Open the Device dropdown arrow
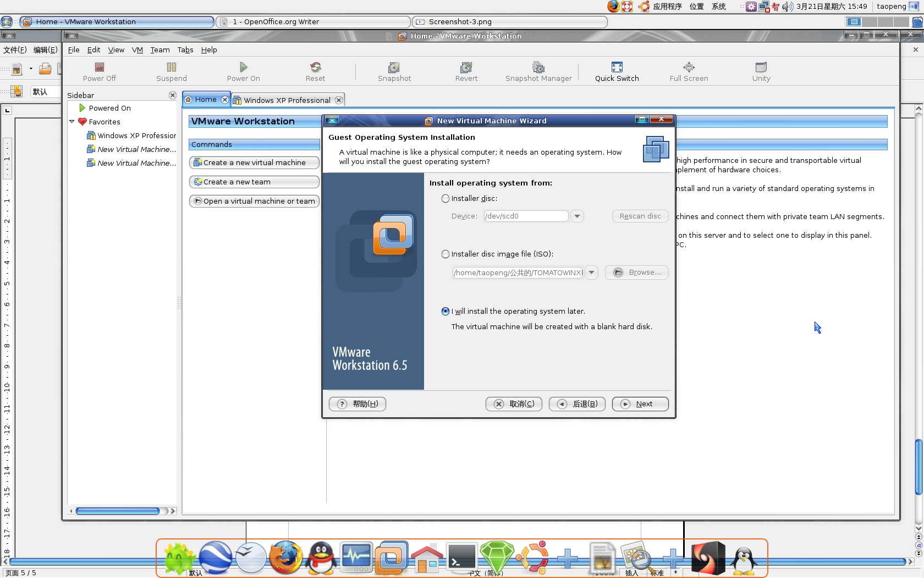Viewport: 924px width, 578px height. point(577,216)
